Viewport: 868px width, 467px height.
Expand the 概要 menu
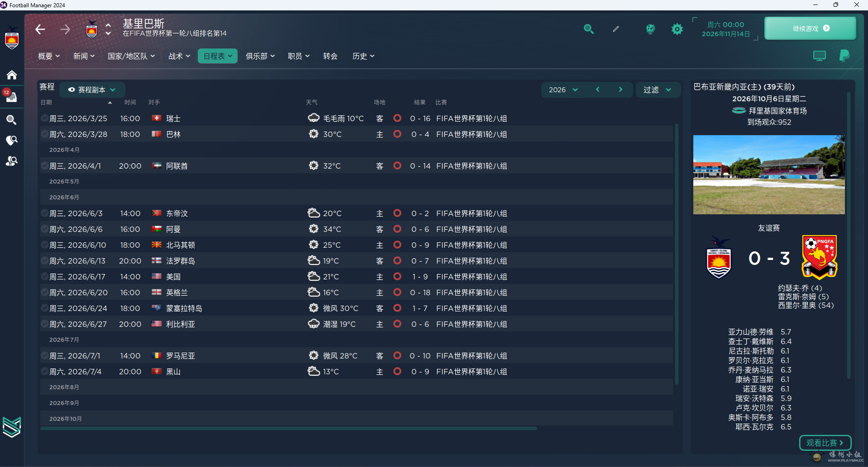(49, 56)
